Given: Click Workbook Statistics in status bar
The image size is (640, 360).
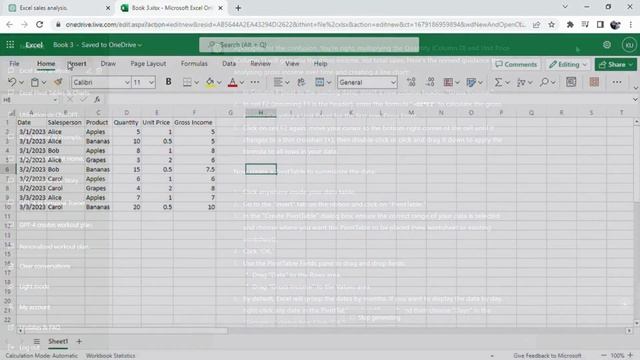Looking at the screenshot, I should click(x=111, y=356).
